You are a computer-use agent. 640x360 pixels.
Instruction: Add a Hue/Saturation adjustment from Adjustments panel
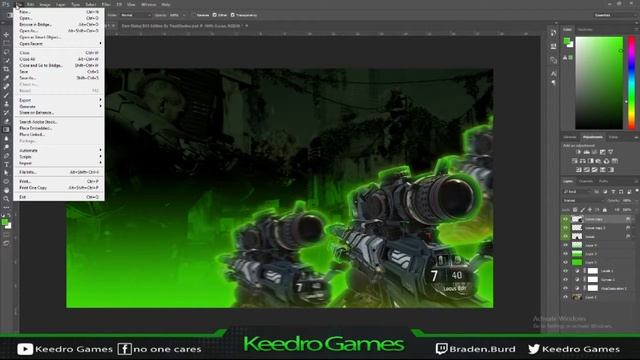575,161
